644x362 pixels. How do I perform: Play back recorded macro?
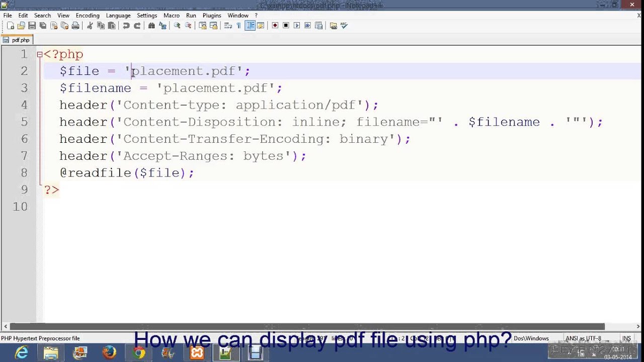297,26
